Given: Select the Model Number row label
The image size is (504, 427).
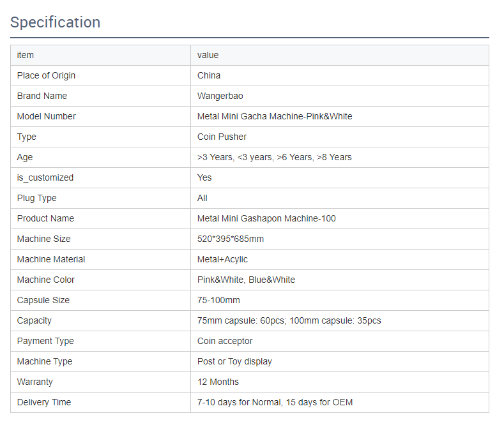Looking at the screenshot, I should tap(46, 116).
